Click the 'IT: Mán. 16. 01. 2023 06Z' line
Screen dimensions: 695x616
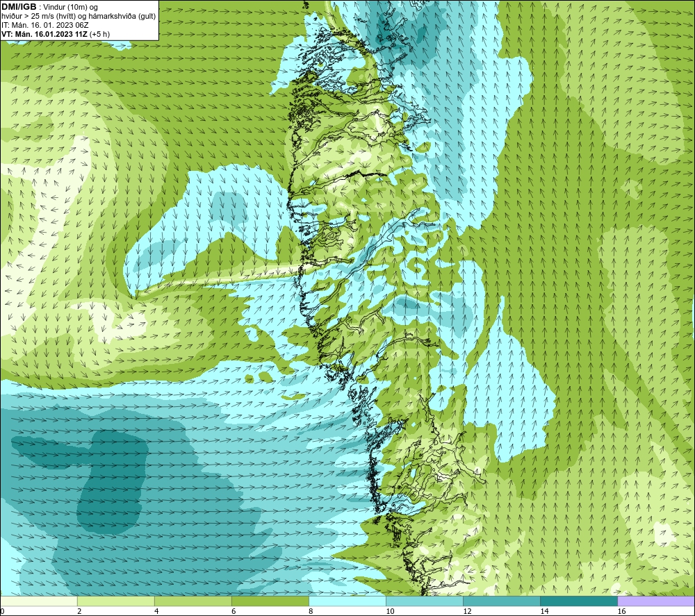pyautogui.click(x=44, y=25)
